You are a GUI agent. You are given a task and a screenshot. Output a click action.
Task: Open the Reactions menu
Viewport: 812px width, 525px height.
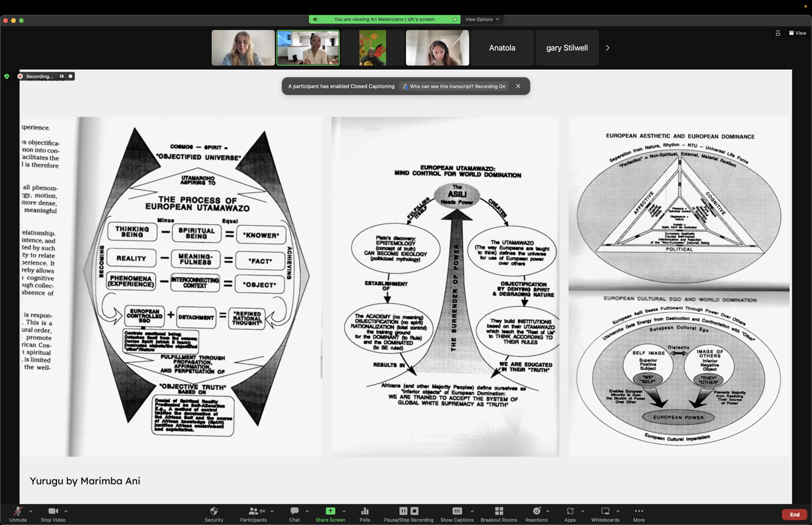[536, 514]
